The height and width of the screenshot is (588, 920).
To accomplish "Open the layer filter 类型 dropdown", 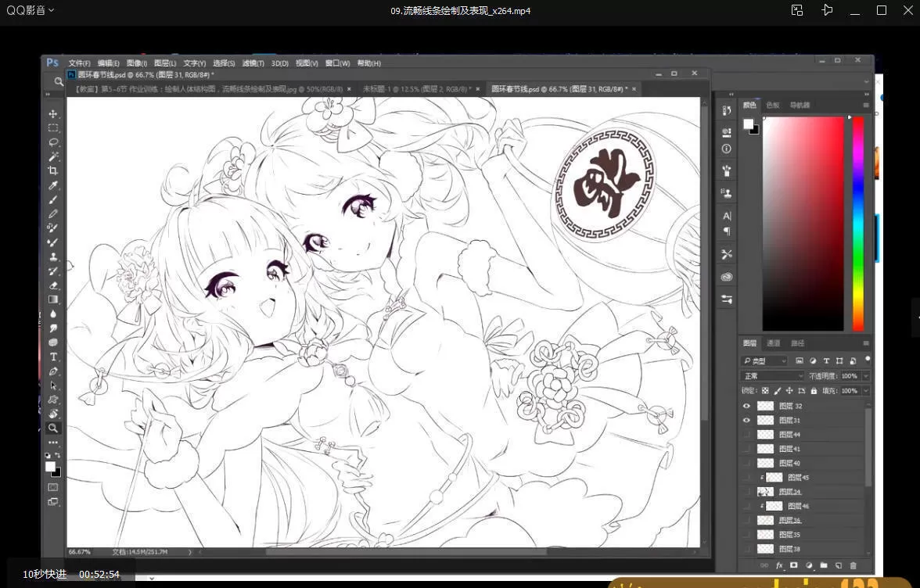I will click(764, 361).
